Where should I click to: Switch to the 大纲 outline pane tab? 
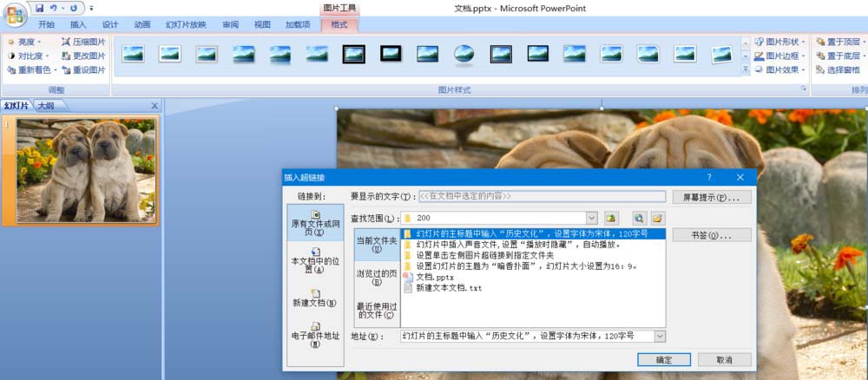[x=45, y=106]
